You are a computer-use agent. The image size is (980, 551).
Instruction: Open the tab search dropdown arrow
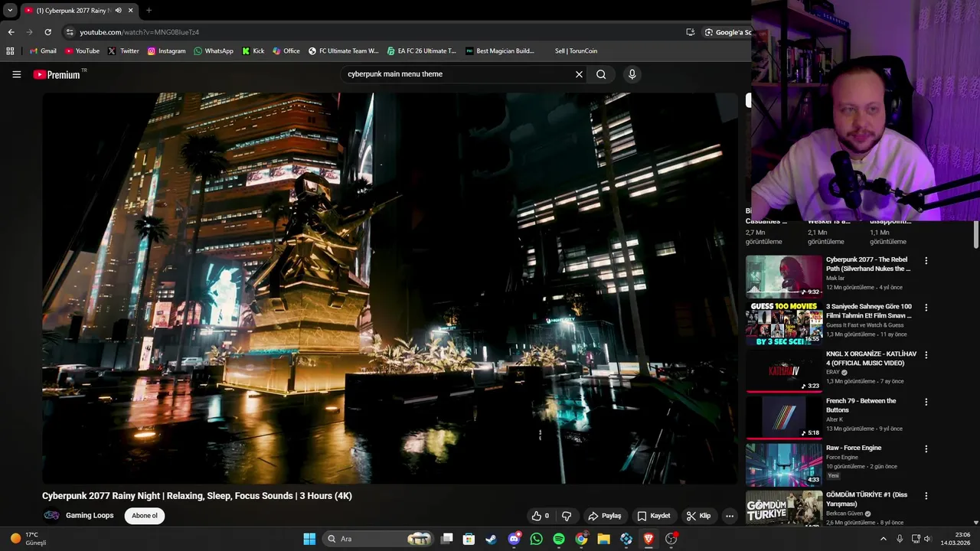[x=10, y=10]
